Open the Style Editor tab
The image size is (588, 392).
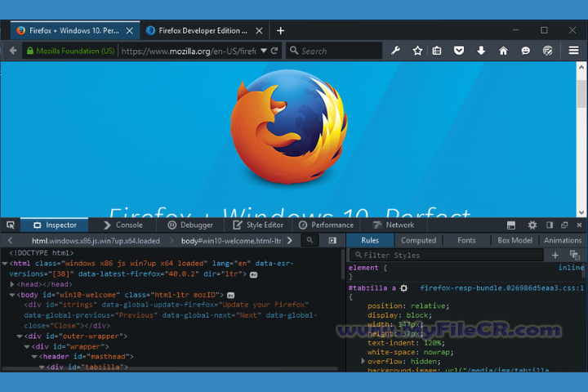click(258, 225)
